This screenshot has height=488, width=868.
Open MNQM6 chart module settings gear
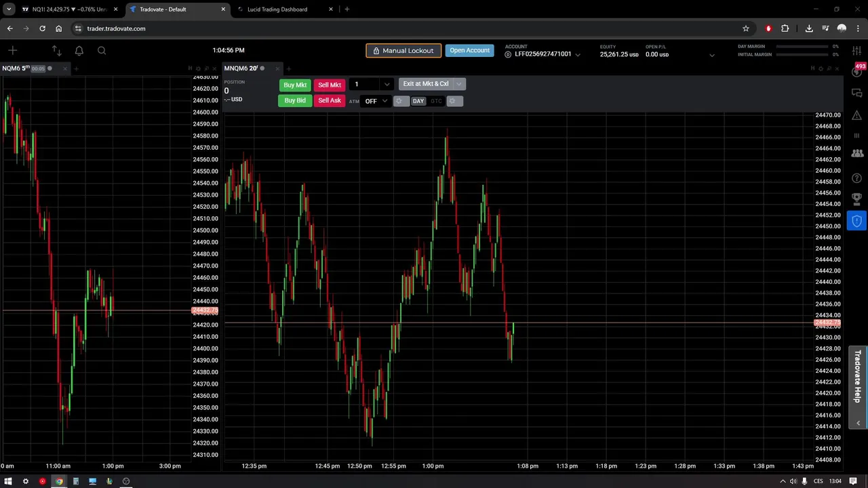821,68
